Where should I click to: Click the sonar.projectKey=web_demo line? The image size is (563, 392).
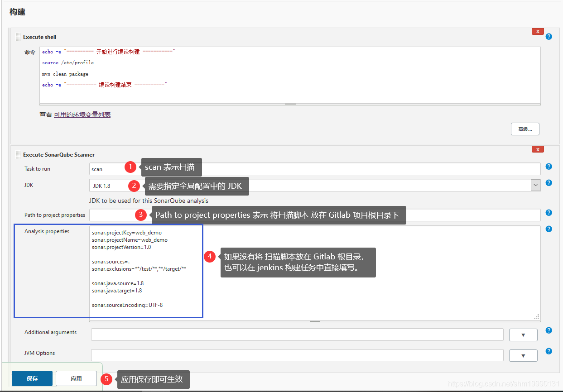pos(126,233)
